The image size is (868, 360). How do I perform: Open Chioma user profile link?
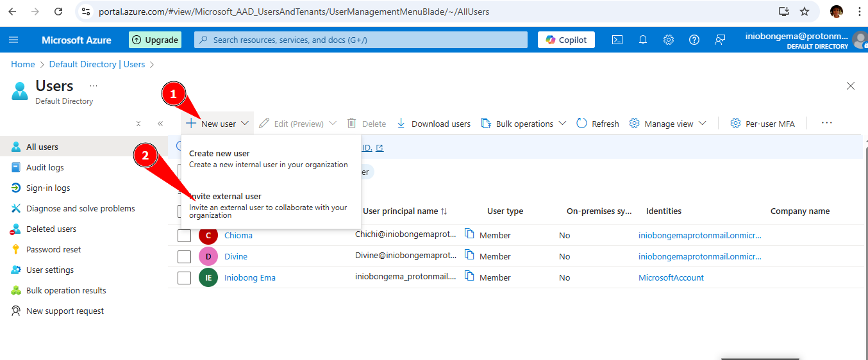tap(238, 235)
